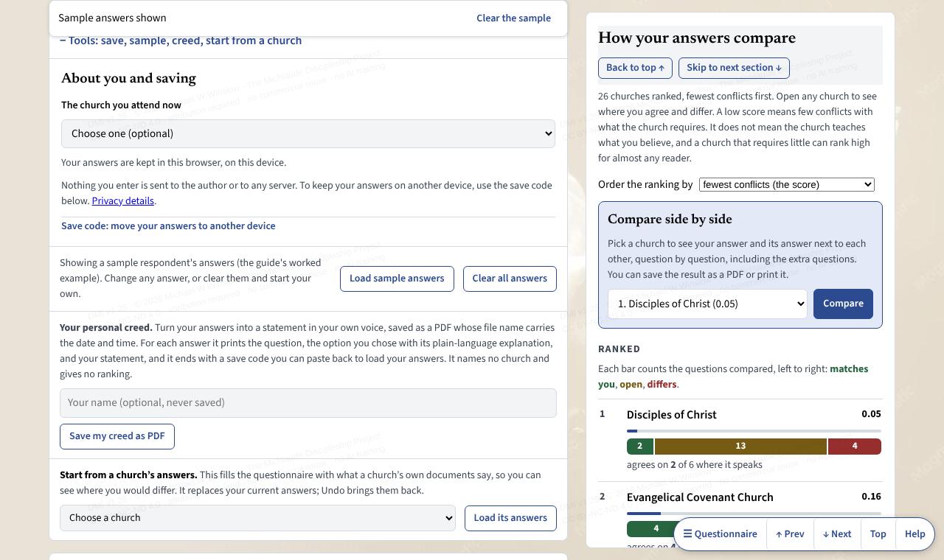
Task: Open the Privacy details link
Action: click(122, 200)
